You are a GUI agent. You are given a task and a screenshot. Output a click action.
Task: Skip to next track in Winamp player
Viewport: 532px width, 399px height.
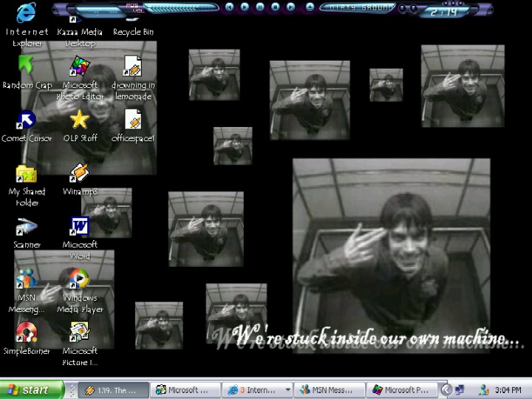[291, 7]
